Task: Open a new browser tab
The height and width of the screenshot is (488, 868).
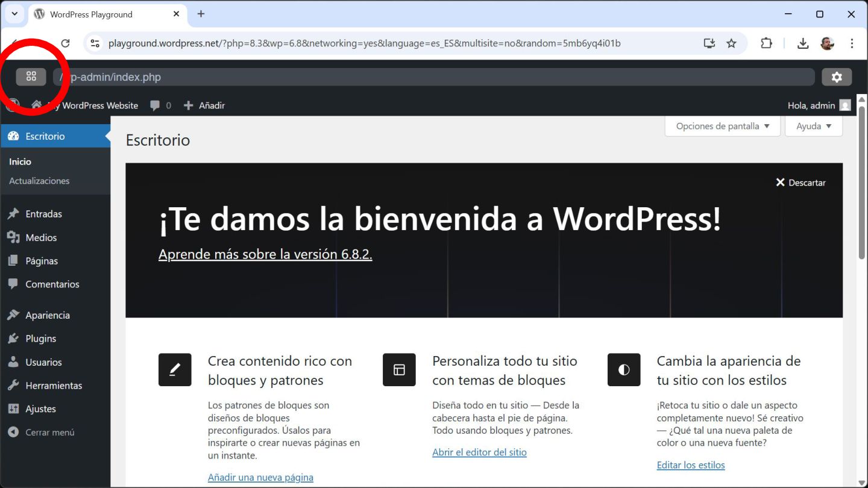Action: click(201, 14)
